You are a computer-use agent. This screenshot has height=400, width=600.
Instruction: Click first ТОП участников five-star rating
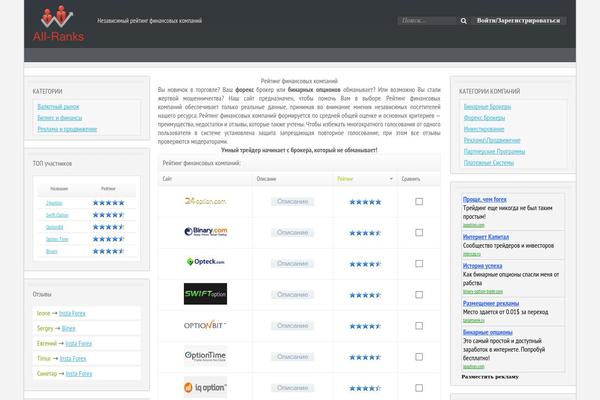coord(109,203)
